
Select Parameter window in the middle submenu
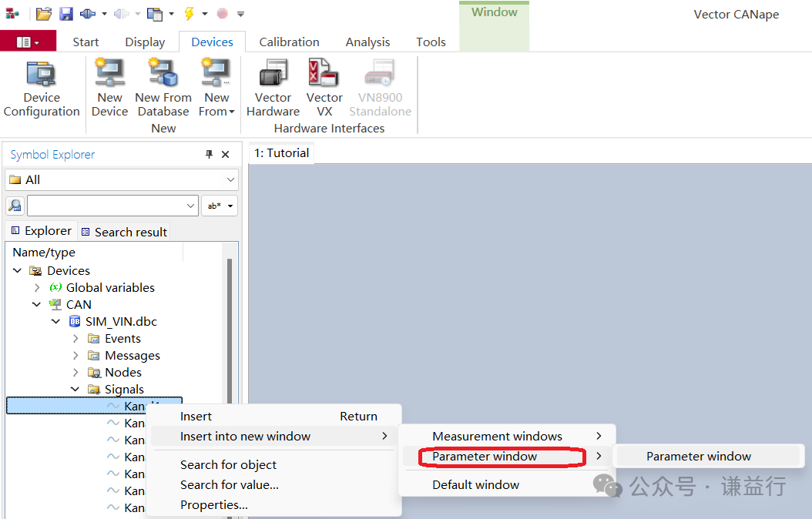508,457
